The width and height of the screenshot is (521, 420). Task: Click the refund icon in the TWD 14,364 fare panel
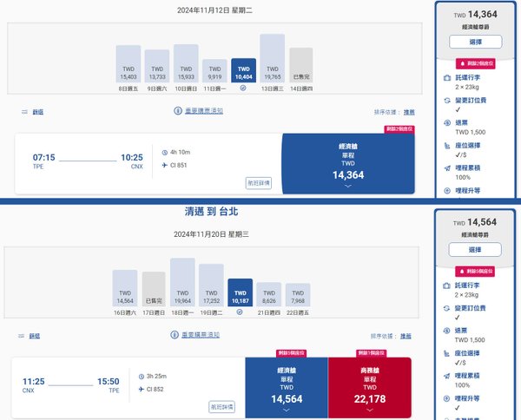(x=447, y=122)
